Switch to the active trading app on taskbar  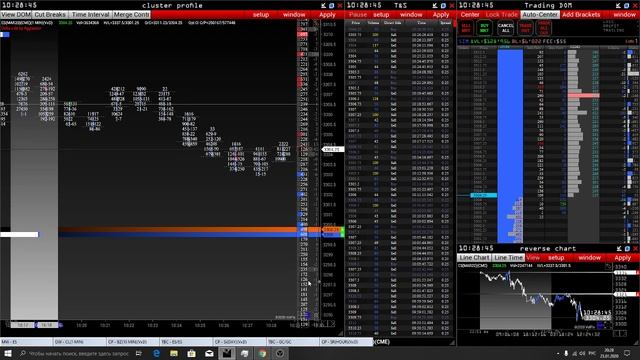(227, 353)
